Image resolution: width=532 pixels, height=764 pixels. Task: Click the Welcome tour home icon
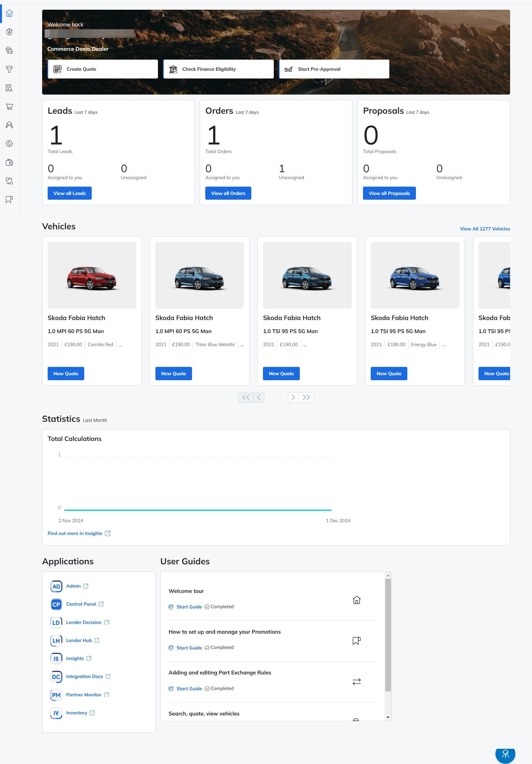[356, 600]
